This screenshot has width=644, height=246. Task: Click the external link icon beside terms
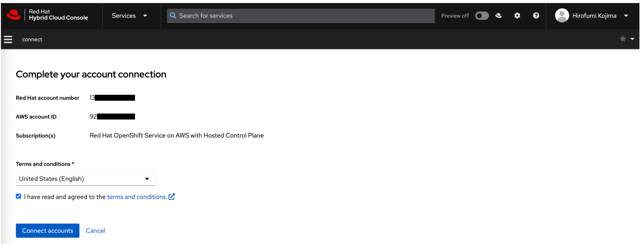point(171,197)
